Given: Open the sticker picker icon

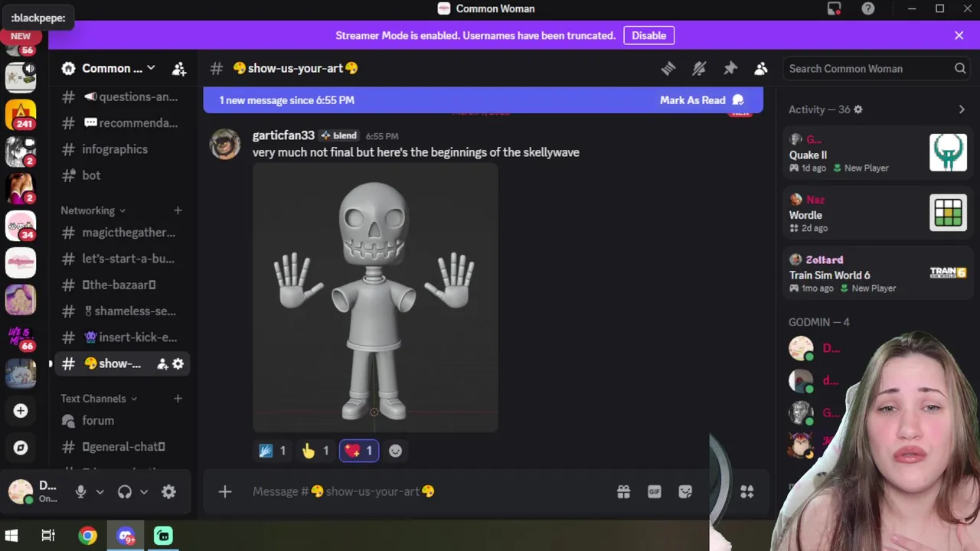Looking at the screenshot, I should (x=685, y=491).
